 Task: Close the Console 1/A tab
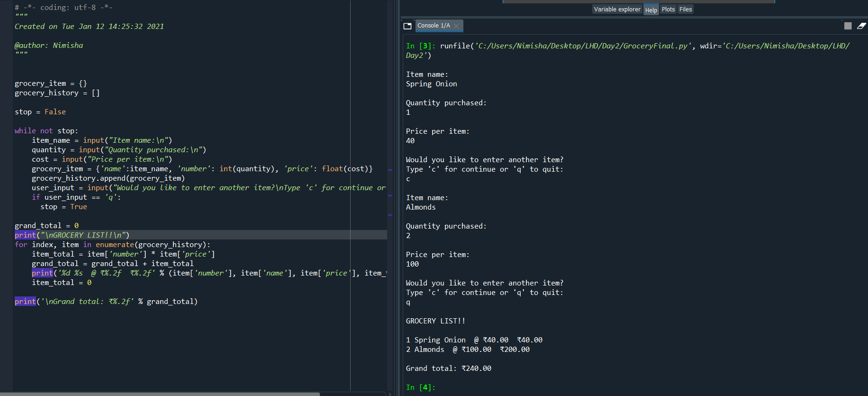(x=456, y=26)
